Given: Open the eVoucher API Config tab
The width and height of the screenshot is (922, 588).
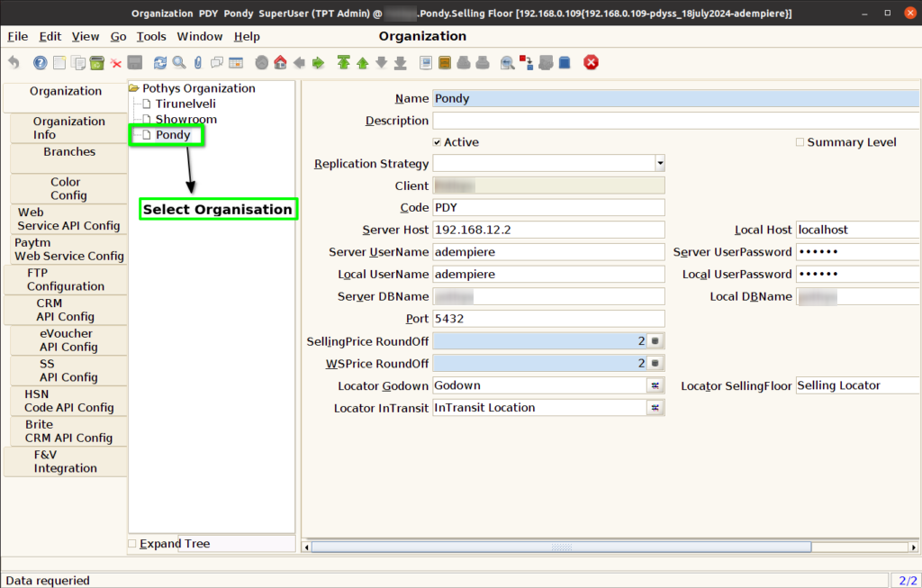Looking at the screenshot, I should point(68,339).
